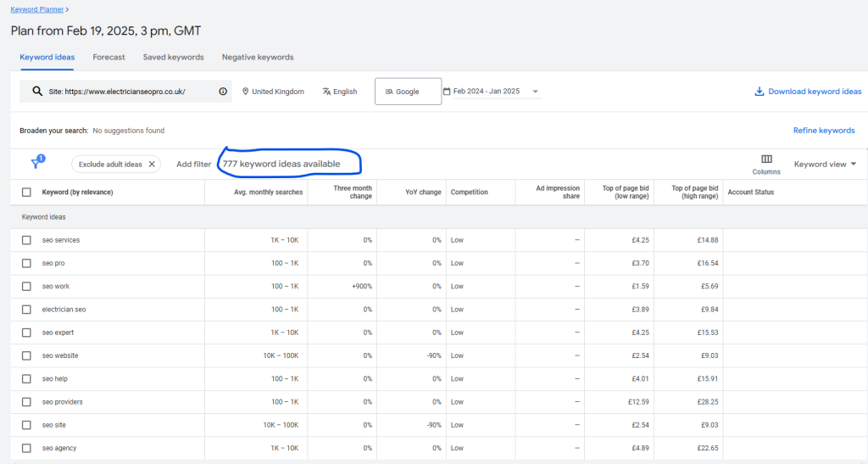Tick the checkbox for seo pro
Screen dimensions: 868x464
coord(26,264)
